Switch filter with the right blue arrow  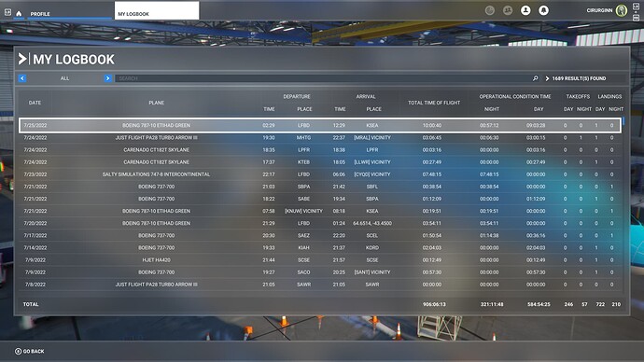107,78
